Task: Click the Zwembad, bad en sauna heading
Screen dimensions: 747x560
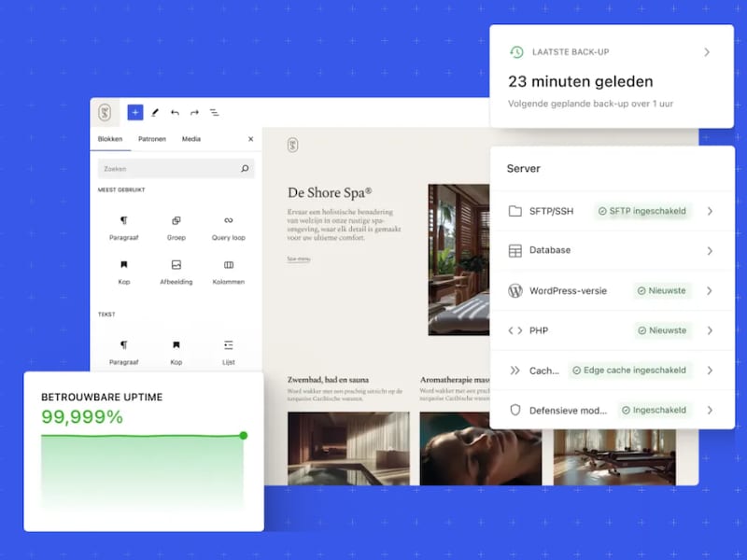Action: [328, 380]
